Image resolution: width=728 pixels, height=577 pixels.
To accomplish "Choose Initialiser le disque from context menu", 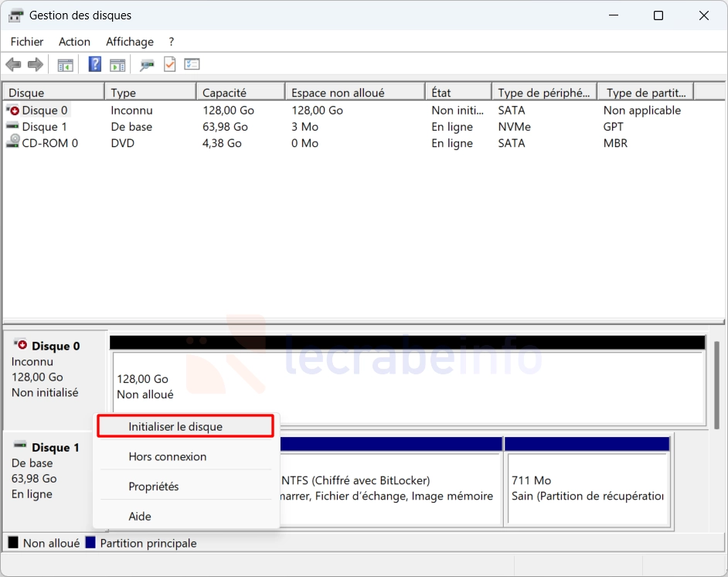I will (x=175, y=426).
